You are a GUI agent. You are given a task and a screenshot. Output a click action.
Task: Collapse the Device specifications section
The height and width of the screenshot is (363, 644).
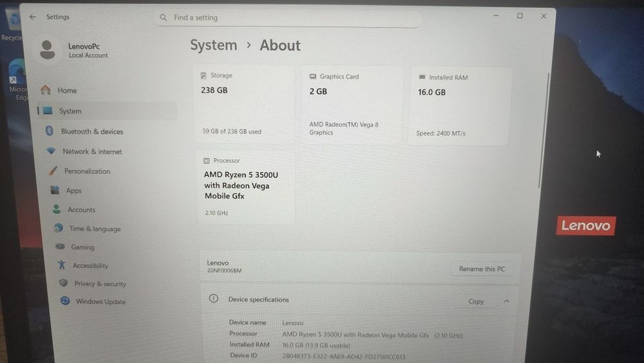coord(506,301)
